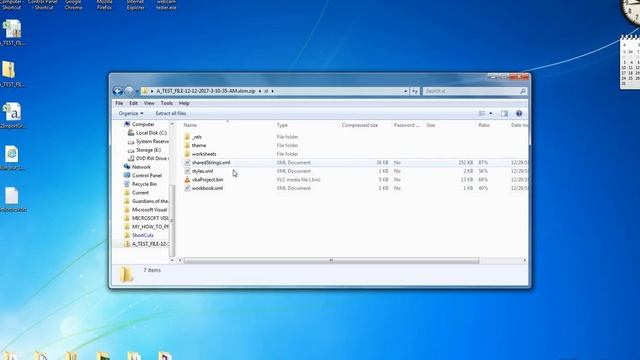Click 252 KB size value
The height and width of the screenshot is (360, 640).
(465, 163)
